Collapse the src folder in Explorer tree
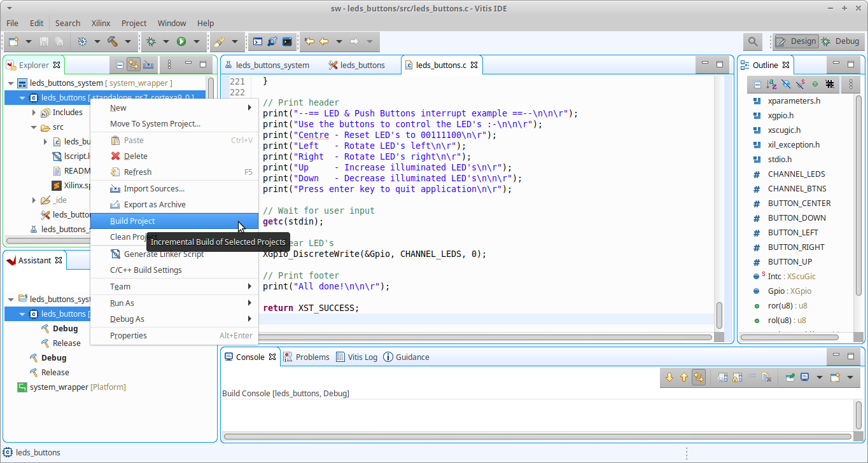868x463 pixels. click(34, 127)
